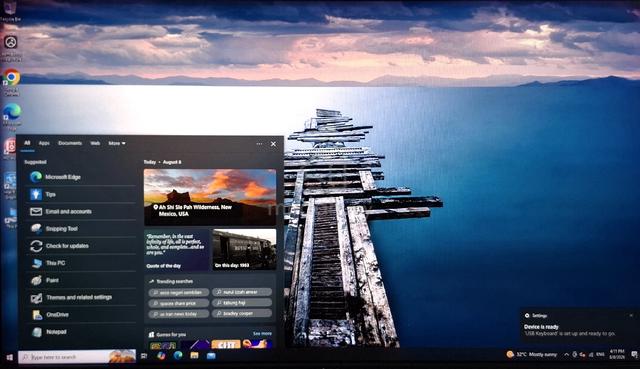
Task: Open Email and accounts settings
Action: [x=80, y=211]
